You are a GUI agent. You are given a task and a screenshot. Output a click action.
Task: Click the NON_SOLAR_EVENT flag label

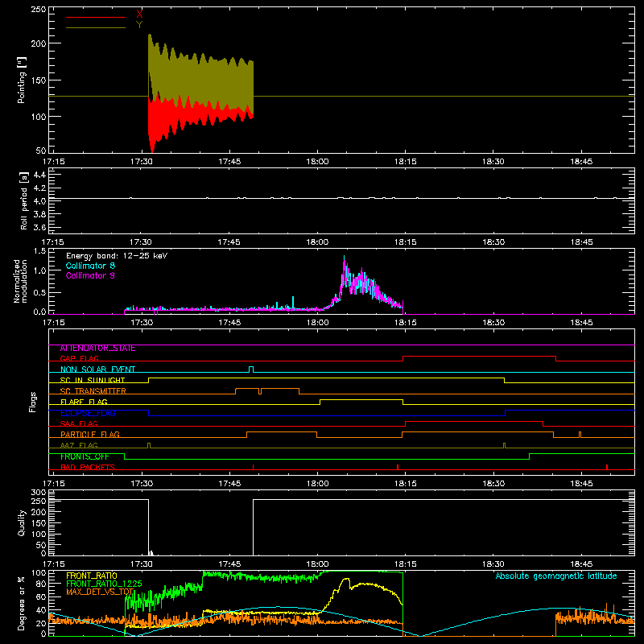coord(97,369)
